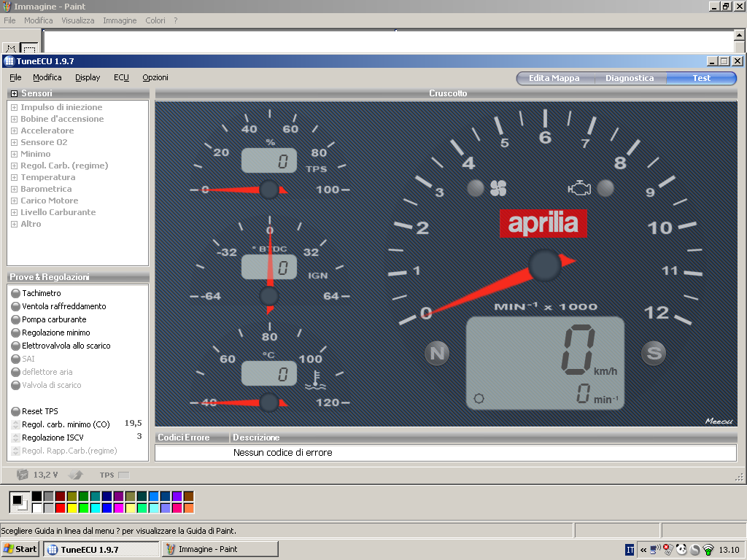The image size is (747, 560).
Task: Click the coolant temperature symbol on gauge
Action: coord(315,381)
